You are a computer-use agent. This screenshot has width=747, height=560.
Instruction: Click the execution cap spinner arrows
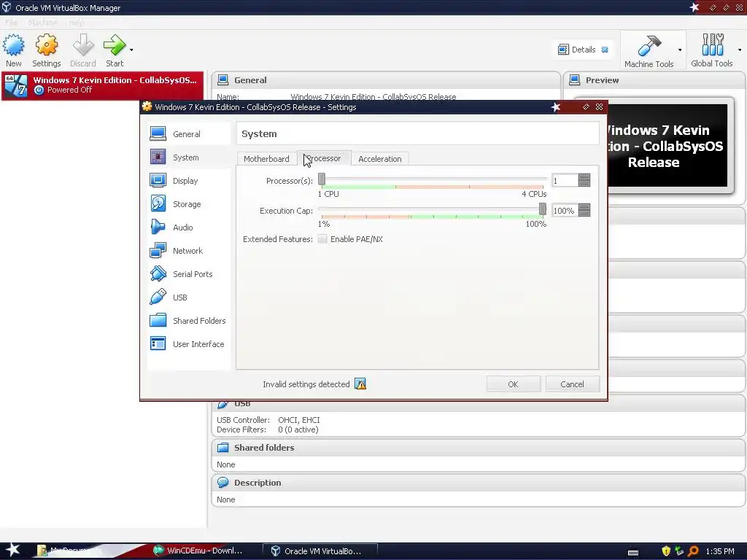click(x=584, y=211)
